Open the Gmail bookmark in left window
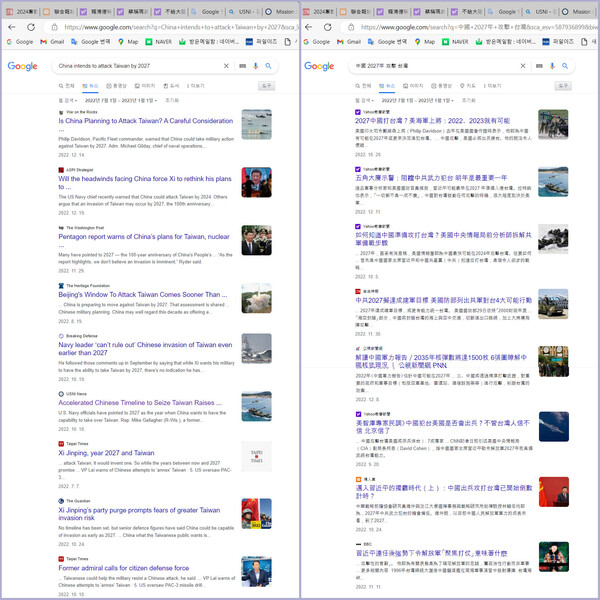The width and height of the screenshot is (600, 600). [x=52, y=42]
